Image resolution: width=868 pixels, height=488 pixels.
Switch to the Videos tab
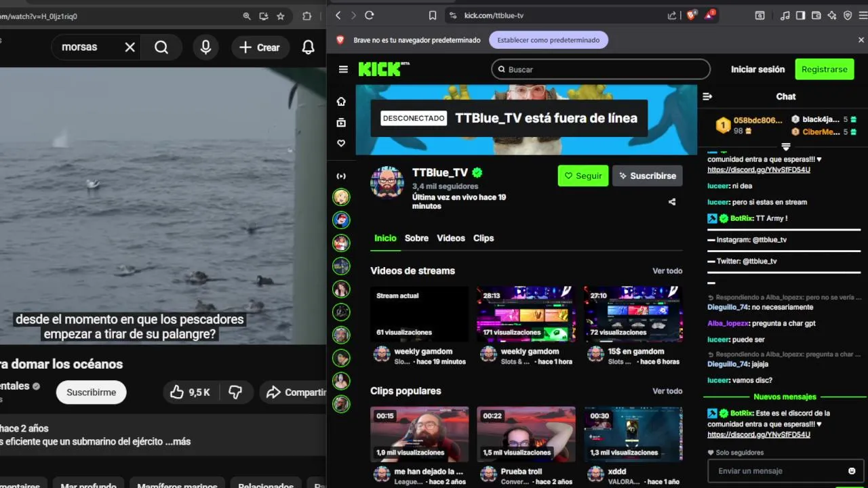(x=451, y=238)
